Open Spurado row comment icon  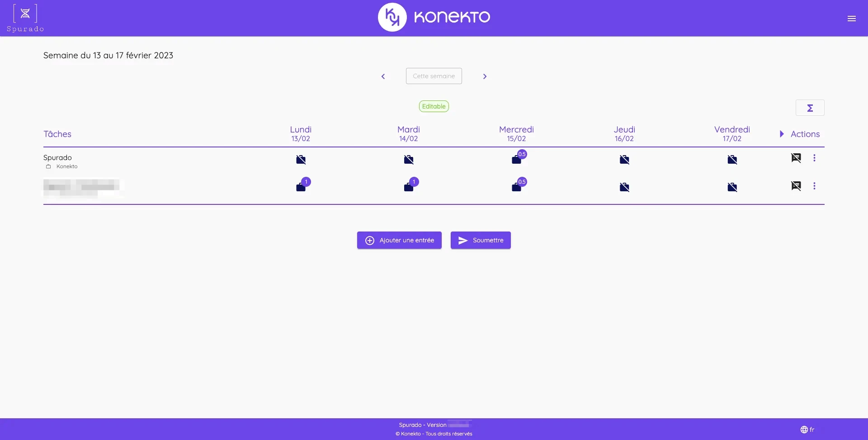click(796, 158)
